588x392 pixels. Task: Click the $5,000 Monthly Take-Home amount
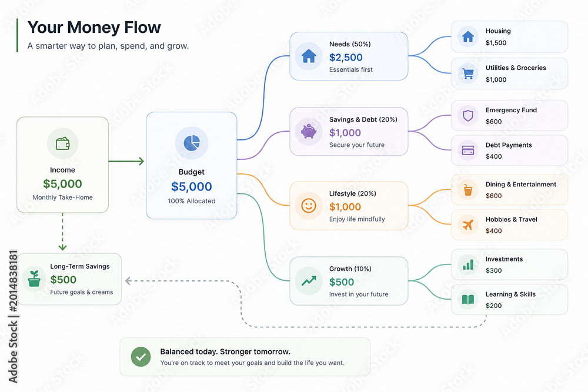click(63, 183)
